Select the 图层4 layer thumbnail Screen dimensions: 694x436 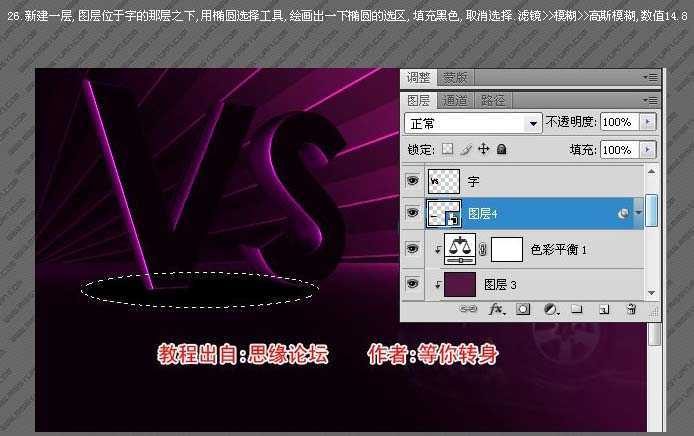coord(443,214)
